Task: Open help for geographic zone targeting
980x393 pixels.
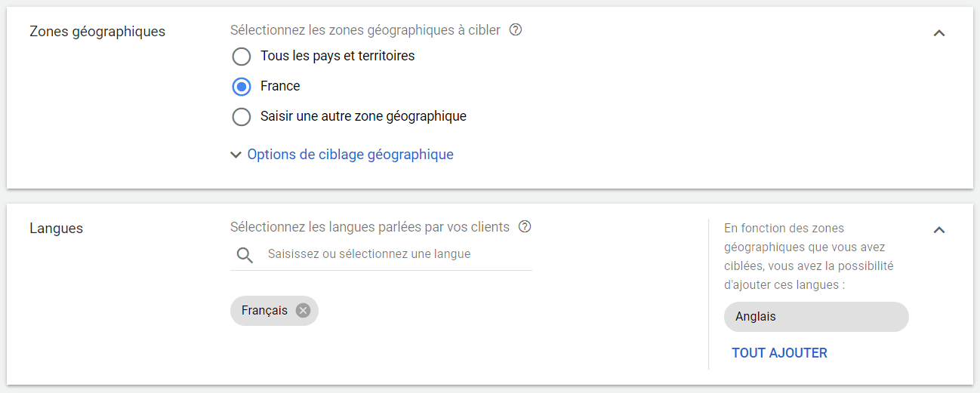Action: click(516, 30)
